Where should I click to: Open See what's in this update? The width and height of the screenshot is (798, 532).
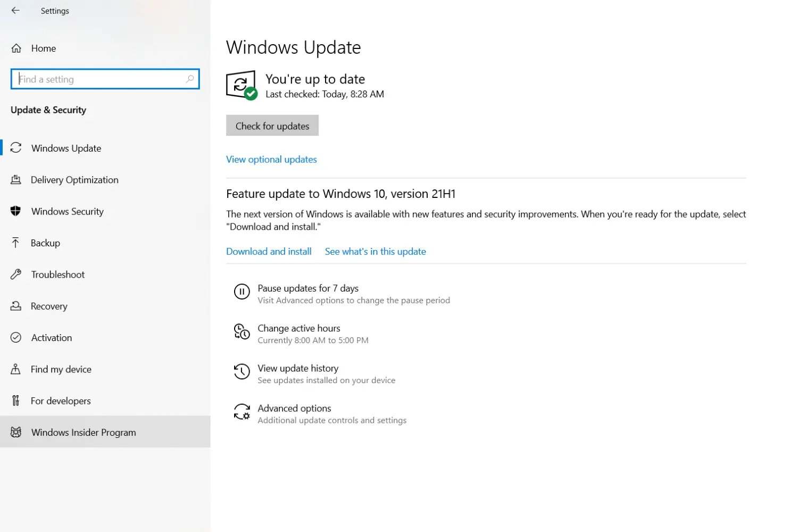click(376, 251)
